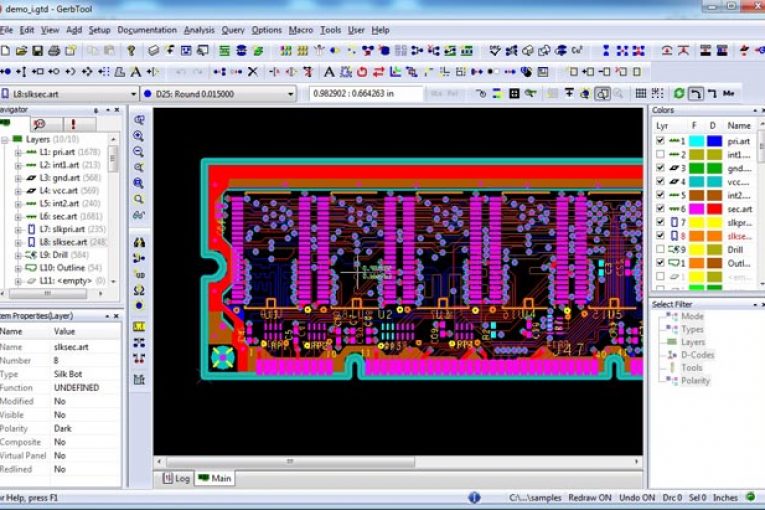
Task: Switch to the Main tab
Action: click(x=215, y=478)
